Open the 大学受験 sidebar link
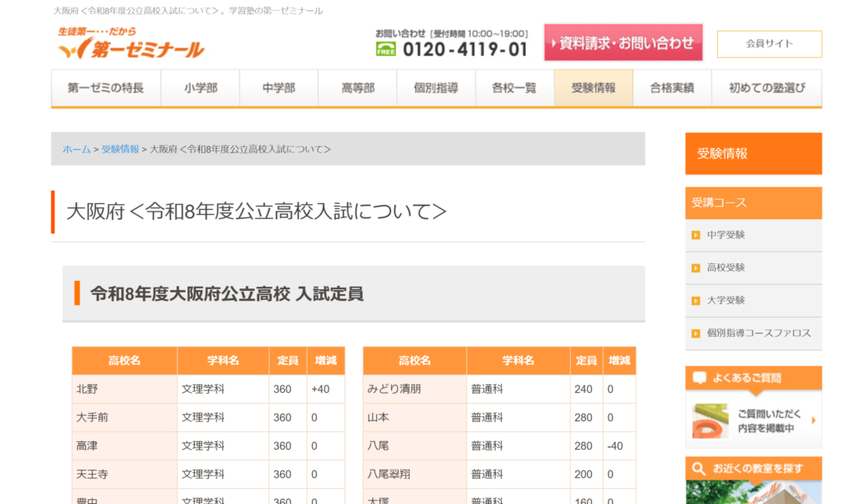The height and width of the screenshot is (504, 856). pos(753,301)
